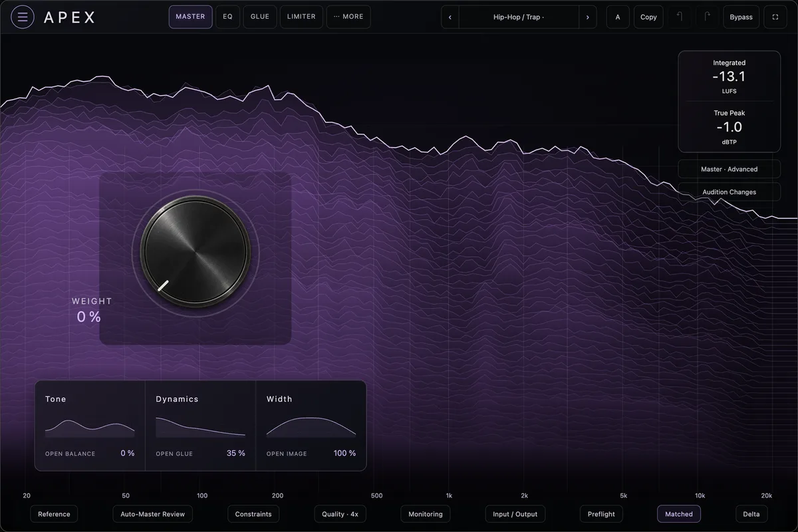The height and width of the screenshot is (532, 798).
Task: Toggle fullscreen view icon
Action: coord(775,17)
